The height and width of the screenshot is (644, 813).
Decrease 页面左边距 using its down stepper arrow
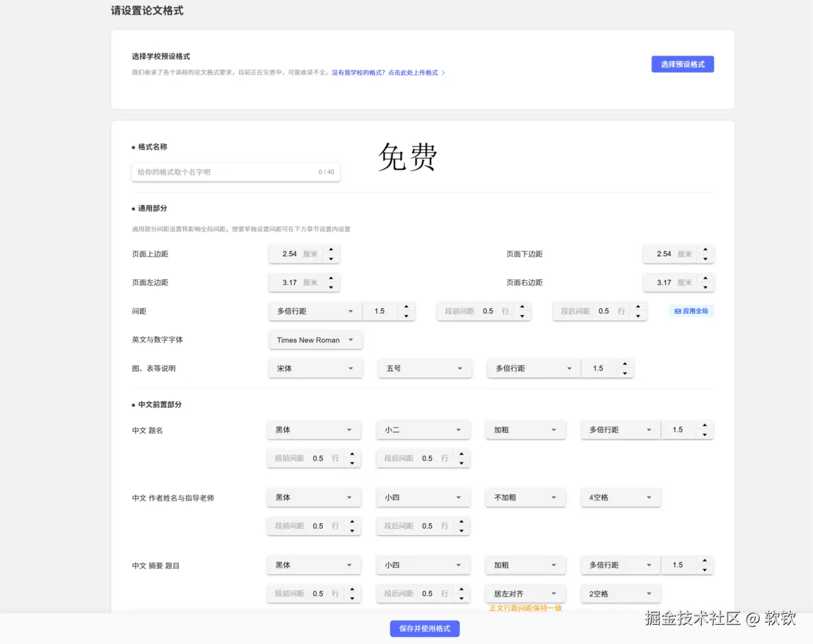[x=331, y=286]
